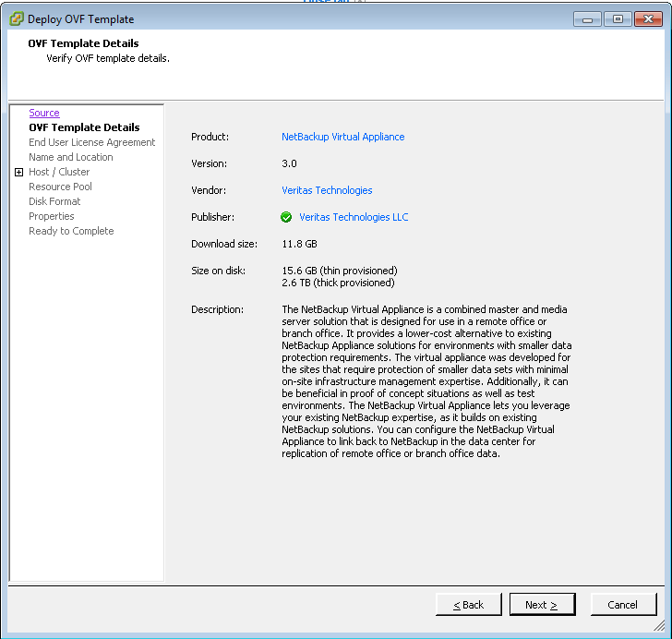Select Disk Format step

tap(54, 201)
